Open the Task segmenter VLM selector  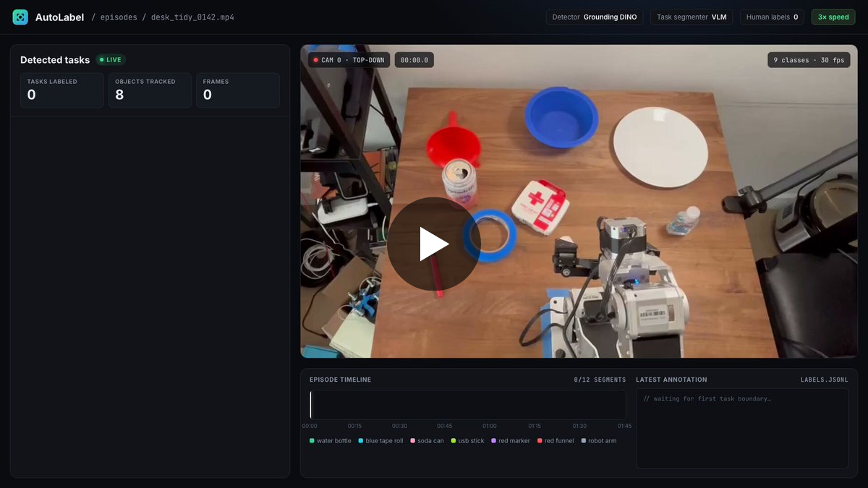tap(692, 17)
